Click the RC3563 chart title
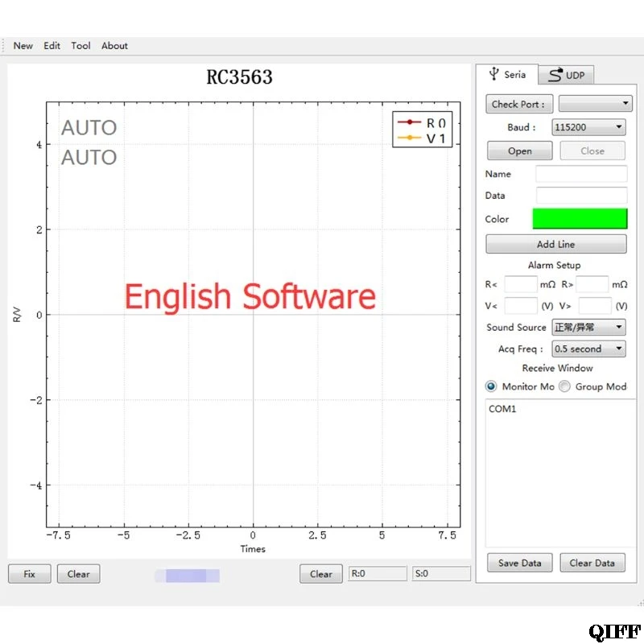 click(239, 76)
